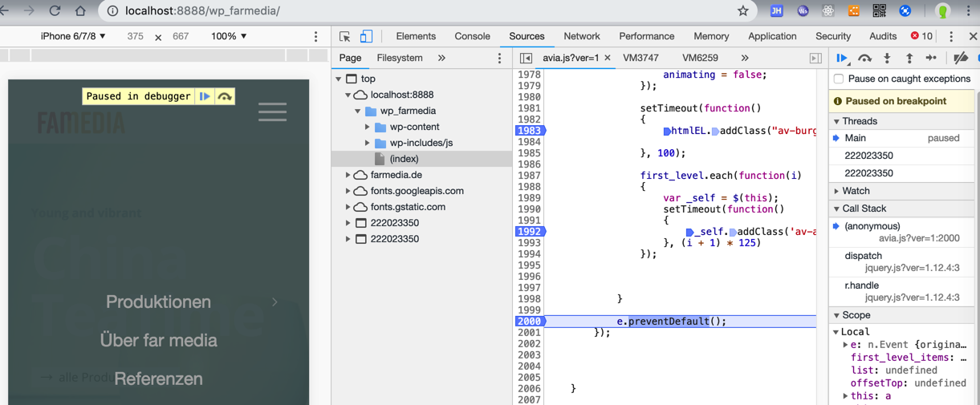Step into next function call

887,58
